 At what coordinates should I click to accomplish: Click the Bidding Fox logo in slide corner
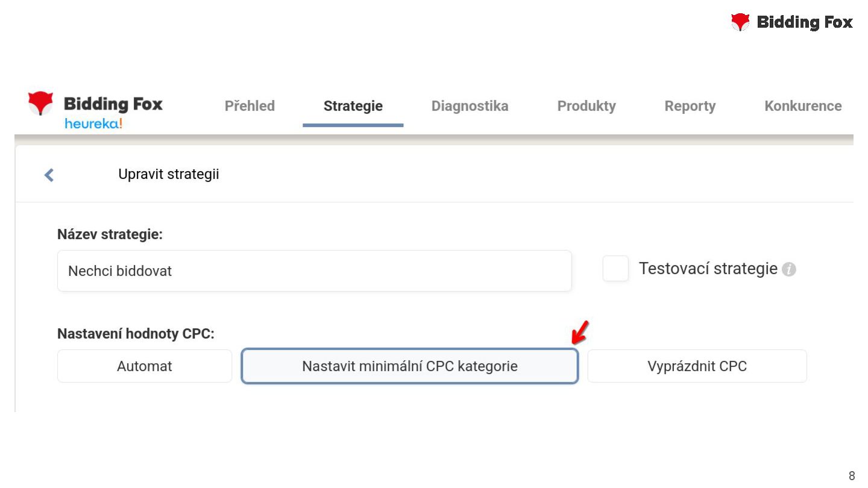click(791, 22)
